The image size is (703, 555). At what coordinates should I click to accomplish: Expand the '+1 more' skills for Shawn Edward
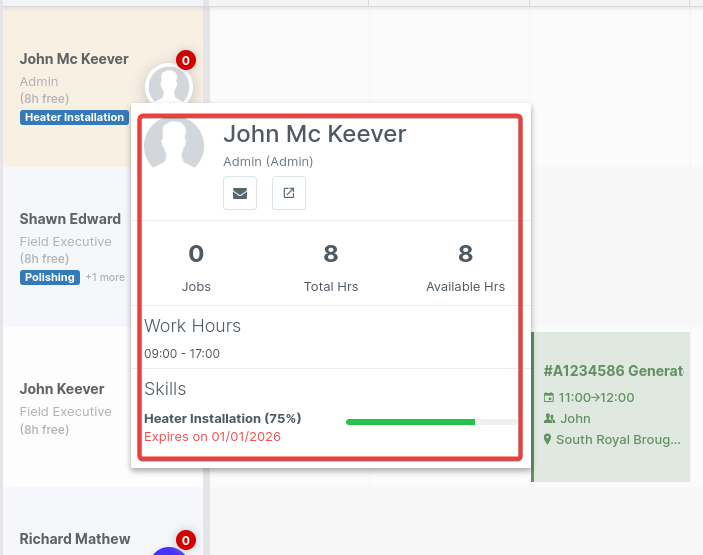(105, 277)
